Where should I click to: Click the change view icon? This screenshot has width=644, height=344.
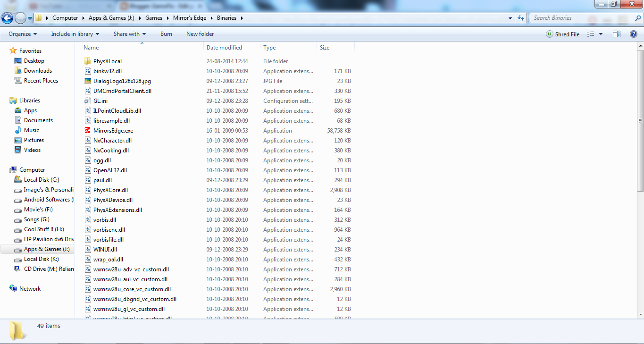[x=590, y=34]
